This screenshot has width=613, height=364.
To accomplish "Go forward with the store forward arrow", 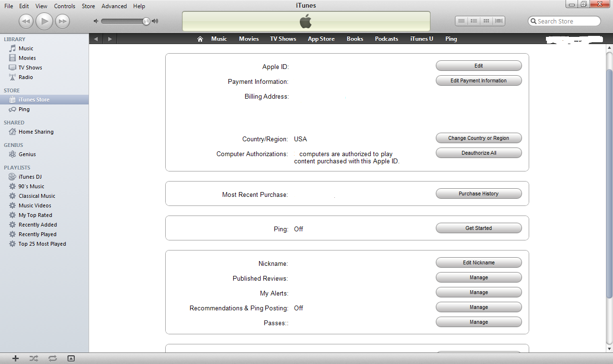I will pos(110,39).
